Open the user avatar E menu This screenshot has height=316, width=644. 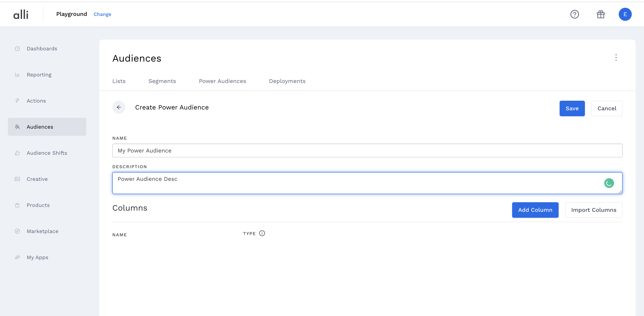point(625,14)
